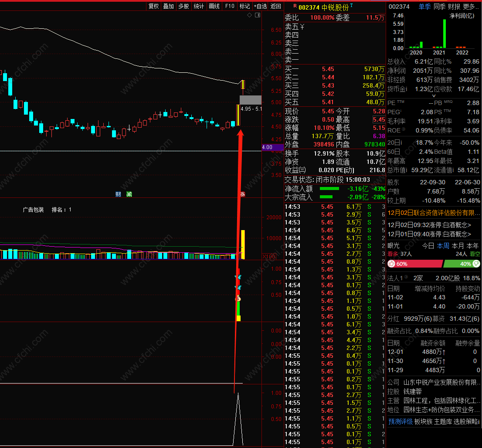Image resolution: width=482 pixels, height=448 pixels.
Task: Click the 减 marker on the chart
Action: click(129, 194)
